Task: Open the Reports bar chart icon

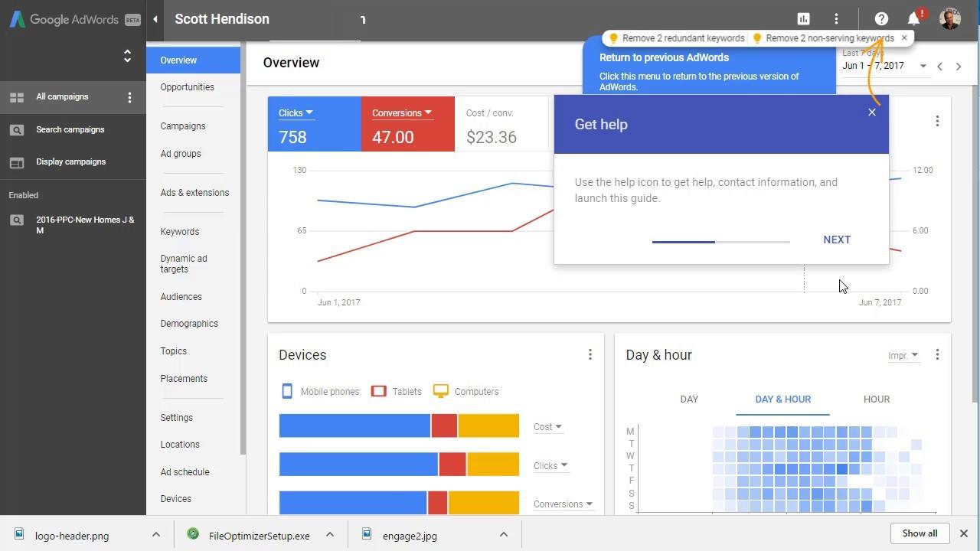Action: [x=802, y=18]
